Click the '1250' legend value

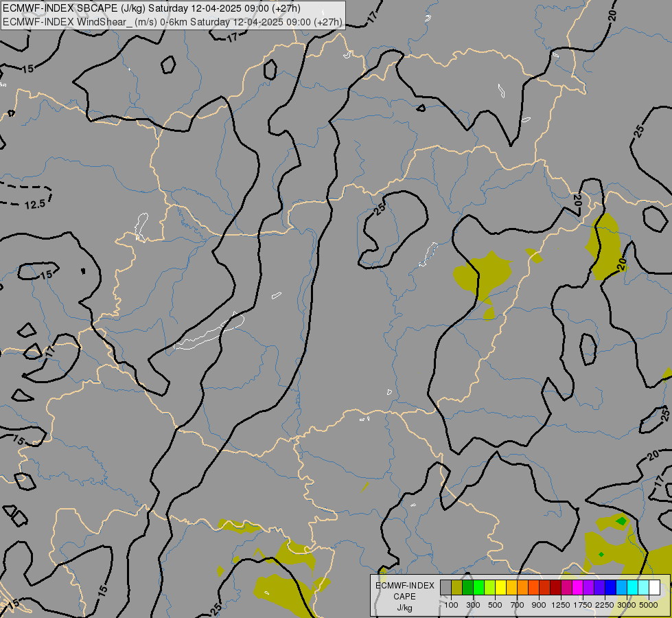[x=561, y=605]
